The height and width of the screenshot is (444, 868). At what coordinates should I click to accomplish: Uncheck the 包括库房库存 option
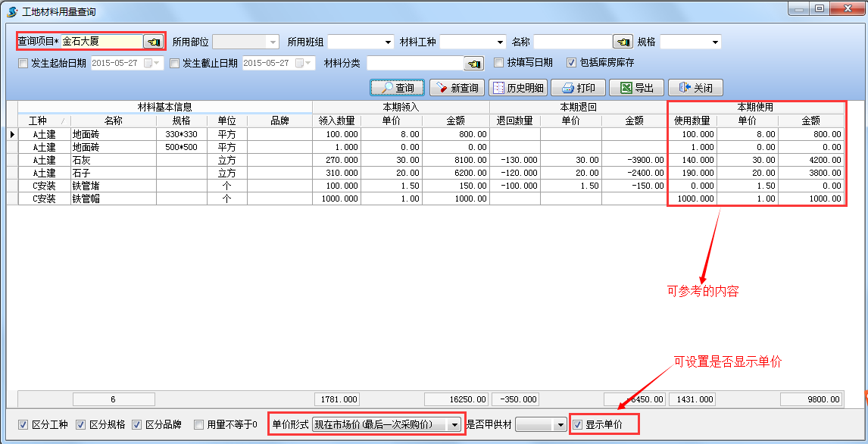pyautogui.click(x=570, y=62)
